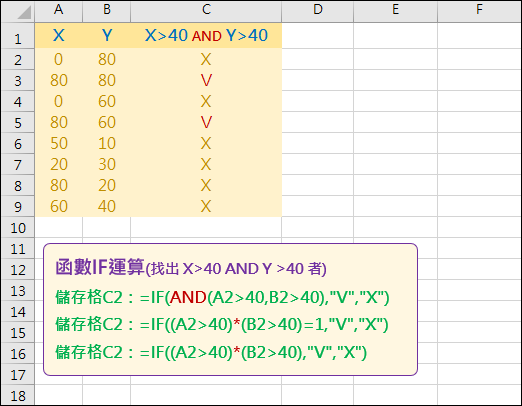Image resolution: width=522 pixels, height=406 pixels.
Task: Click the Select All corner triangle
Action: (x=24, y=13)
